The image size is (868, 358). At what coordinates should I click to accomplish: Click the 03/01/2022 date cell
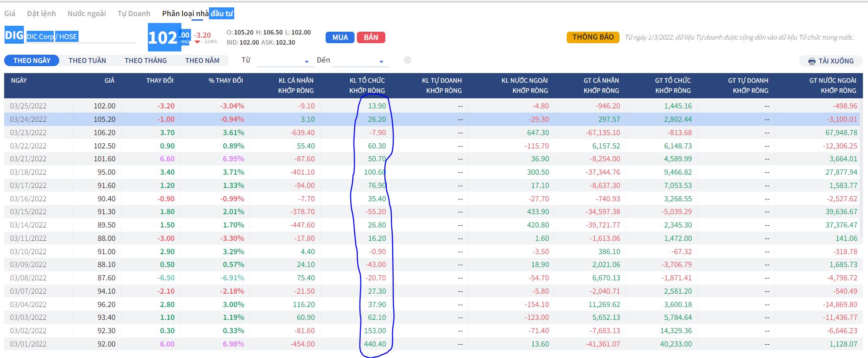pyautogui.click(x=28, y=344)
